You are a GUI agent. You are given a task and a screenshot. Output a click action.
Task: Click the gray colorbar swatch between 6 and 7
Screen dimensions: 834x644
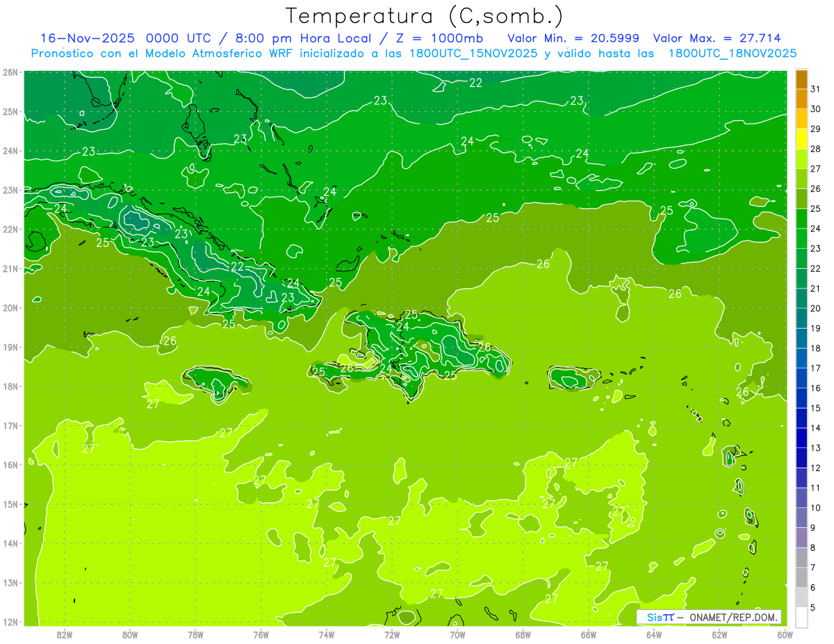tap(801, 578)
